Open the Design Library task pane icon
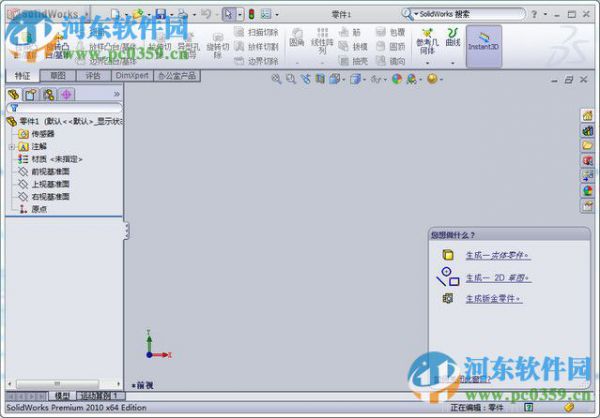Image resolution: width=600 pixels, height=418 pixels. pos(587,131)
